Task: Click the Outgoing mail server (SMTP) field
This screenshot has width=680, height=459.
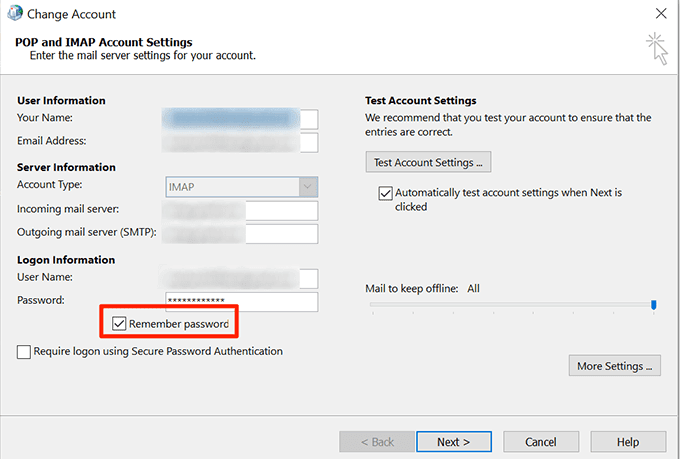Action: click(241, 233)
